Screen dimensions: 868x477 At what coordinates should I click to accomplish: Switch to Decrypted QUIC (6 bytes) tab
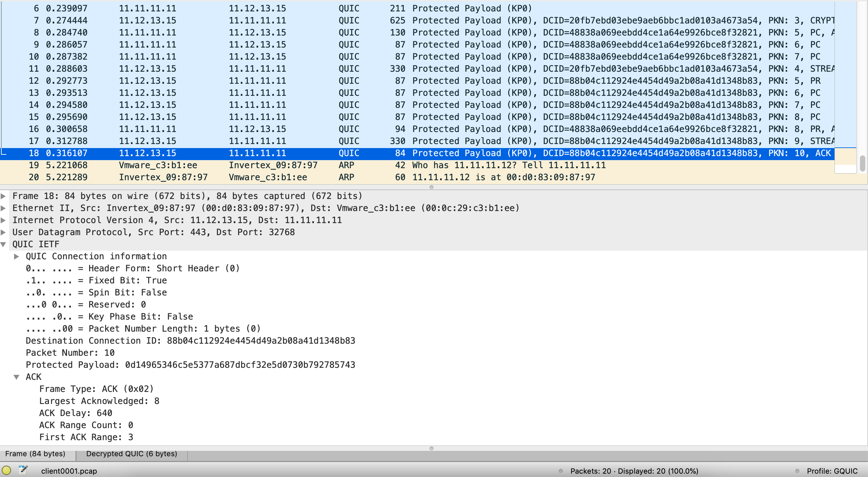pos(131,454)
